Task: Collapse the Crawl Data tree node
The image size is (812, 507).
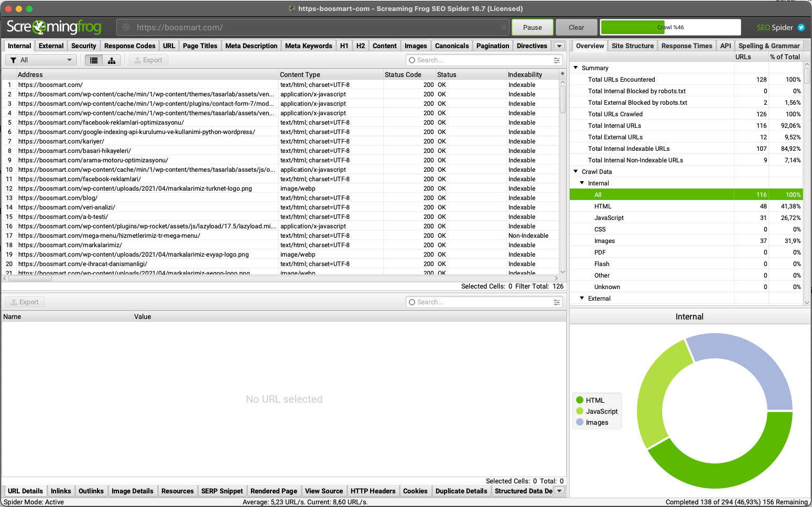Action: 576,171
